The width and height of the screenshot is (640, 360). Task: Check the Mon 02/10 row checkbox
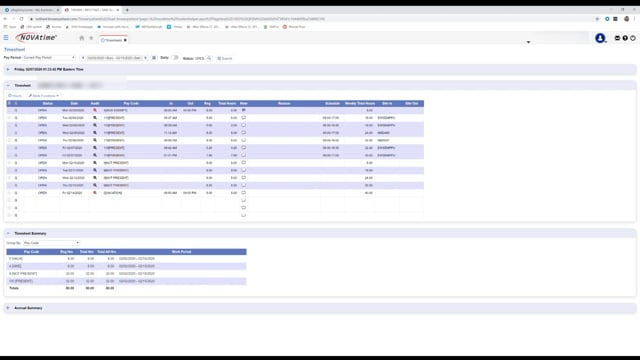point(9,162)
